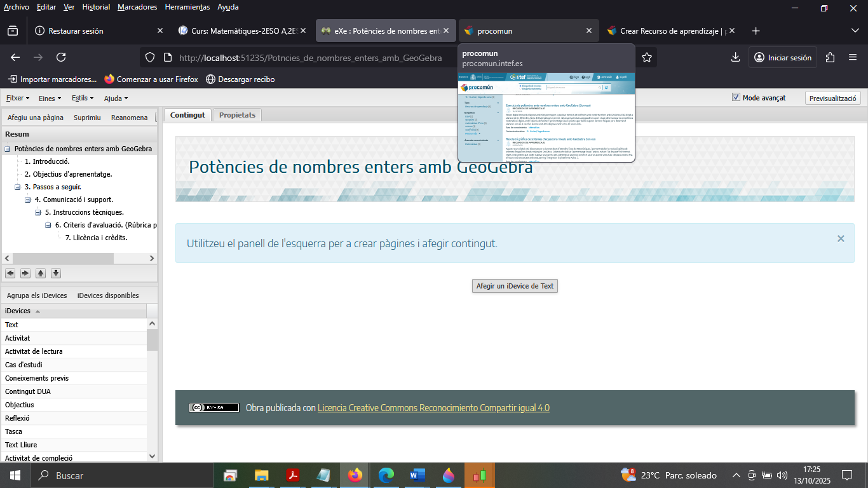Open Microsoft Word from the taskbar
This screenshot has height=488, width=868.
tap(417, 475)
